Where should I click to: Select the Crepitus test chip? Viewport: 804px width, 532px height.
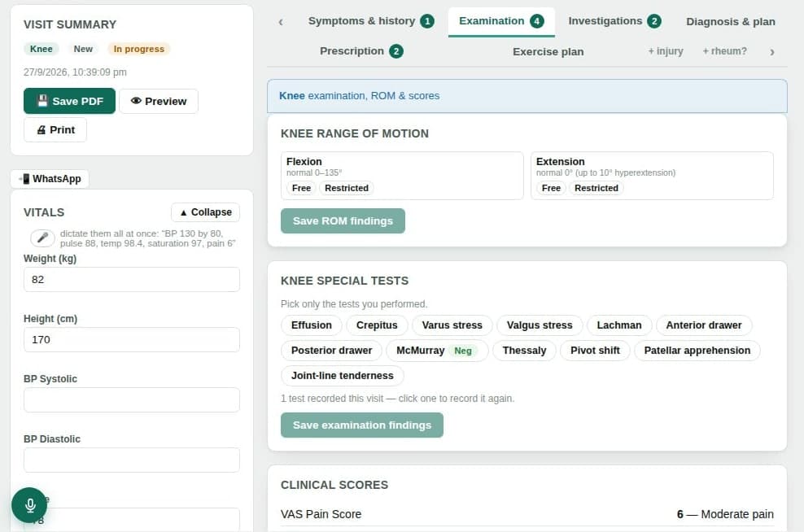point(377,325)
